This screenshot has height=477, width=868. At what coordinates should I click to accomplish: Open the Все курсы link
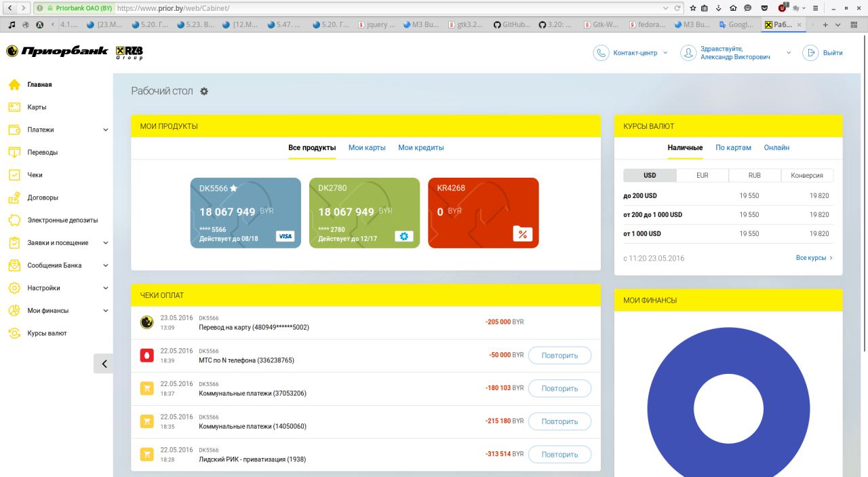814,258
